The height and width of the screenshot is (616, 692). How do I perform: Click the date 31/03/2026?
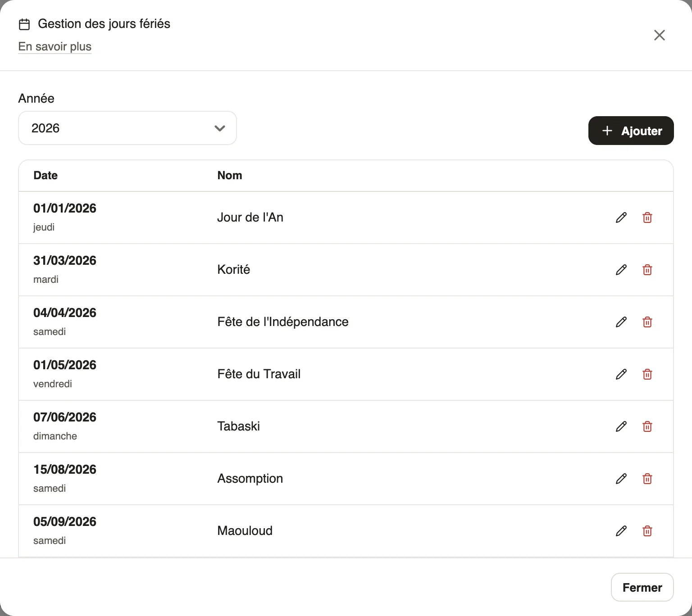65,260
